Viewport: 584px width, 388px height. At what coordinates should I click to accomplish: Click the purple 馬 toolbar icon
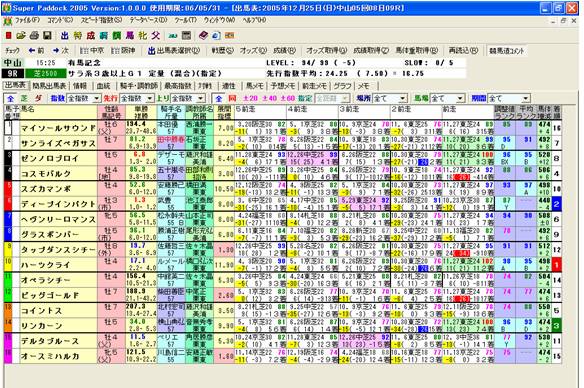click(130, 35)
